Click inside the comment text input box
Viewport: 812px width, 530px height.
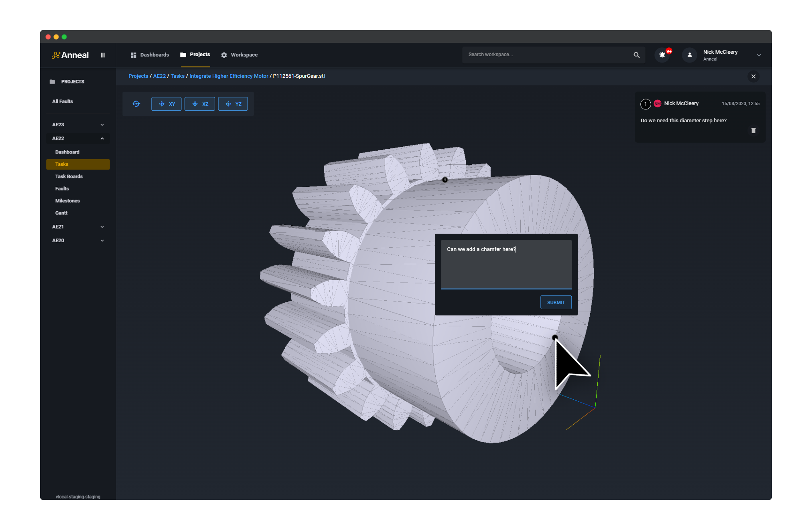506,265
